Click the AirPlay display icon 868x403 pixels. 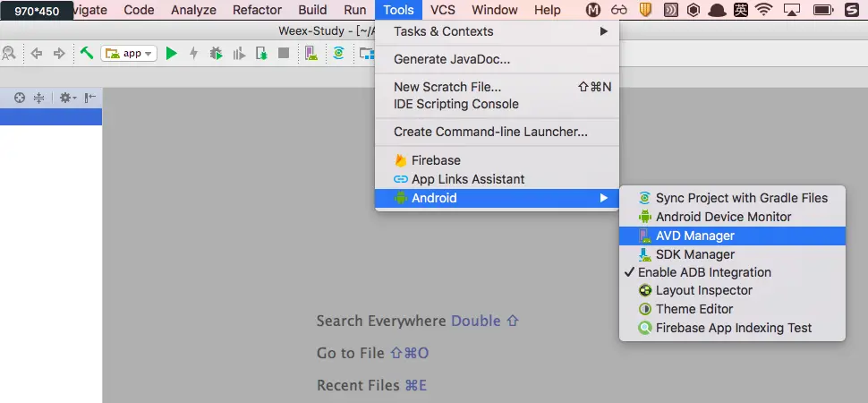pos(793,10)
